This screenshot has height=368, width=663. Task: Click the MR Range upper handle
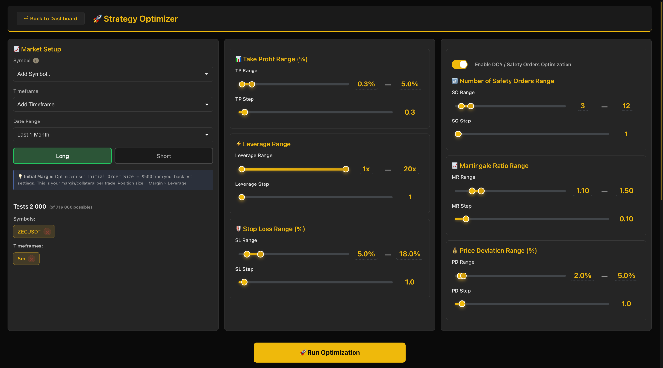point(481,191)
